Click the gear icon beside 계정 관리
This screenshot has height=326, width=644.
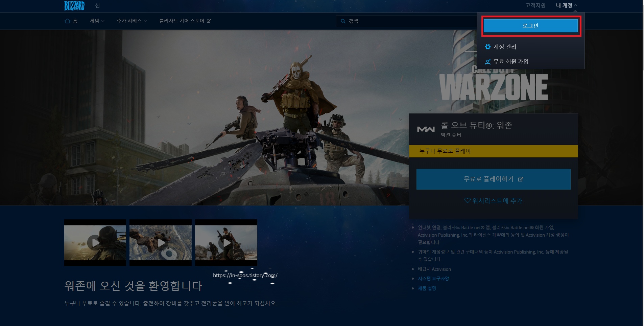[x=488, y=47]
